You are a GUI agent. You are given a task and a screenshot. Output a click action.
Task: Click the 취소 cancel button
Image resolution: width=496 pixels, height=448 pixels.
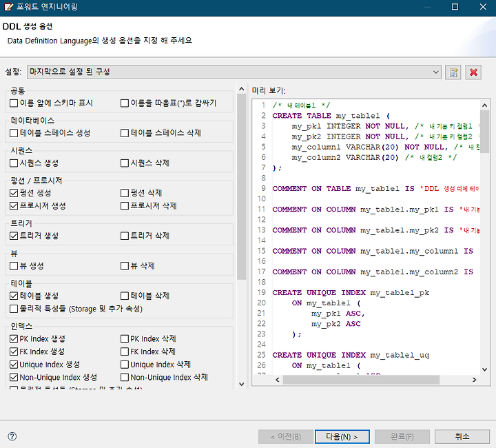[462, 436]
